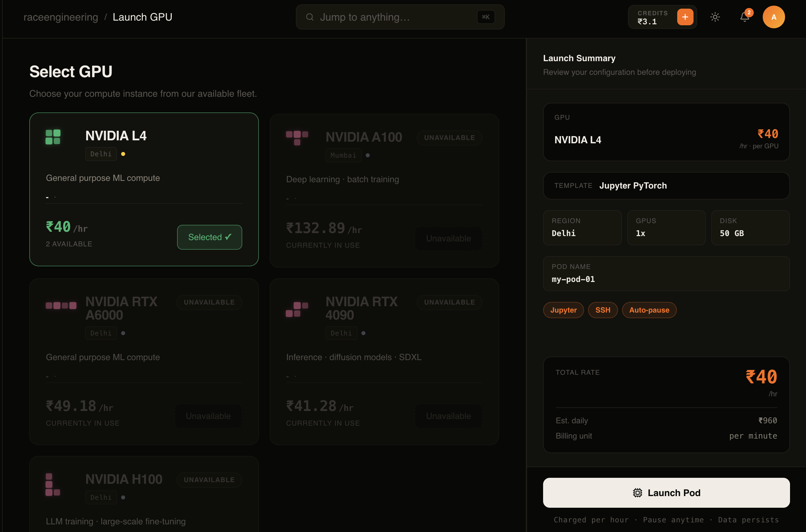Click the 2 AVAILABLE label
The width and height of the screenshot is (806, 532).
(69, 244)
